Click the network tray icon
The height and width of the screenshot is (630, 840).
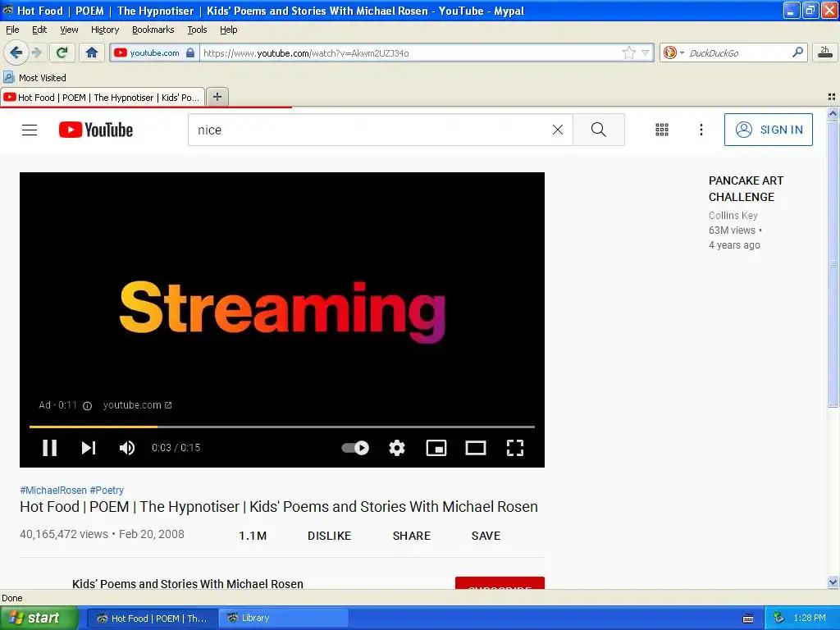point(778,618)
